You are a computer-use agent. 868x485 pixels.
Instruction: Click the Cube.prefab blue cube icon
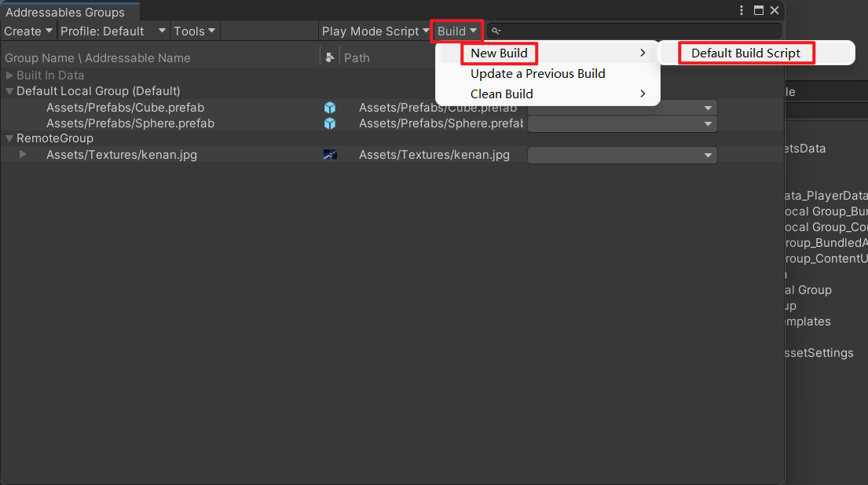[330, 108]
